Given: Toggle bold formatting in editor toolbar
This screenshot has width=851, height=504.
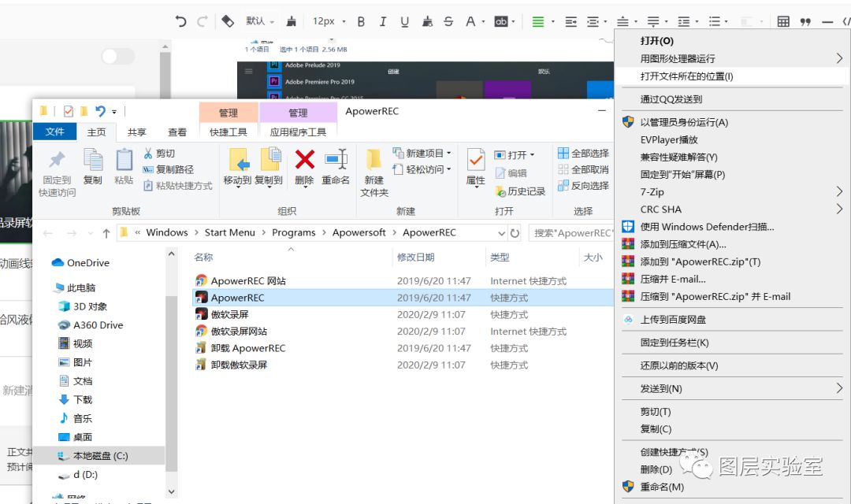Looking at the screenshot, I should pyautogui.click(x=361, y=21).
